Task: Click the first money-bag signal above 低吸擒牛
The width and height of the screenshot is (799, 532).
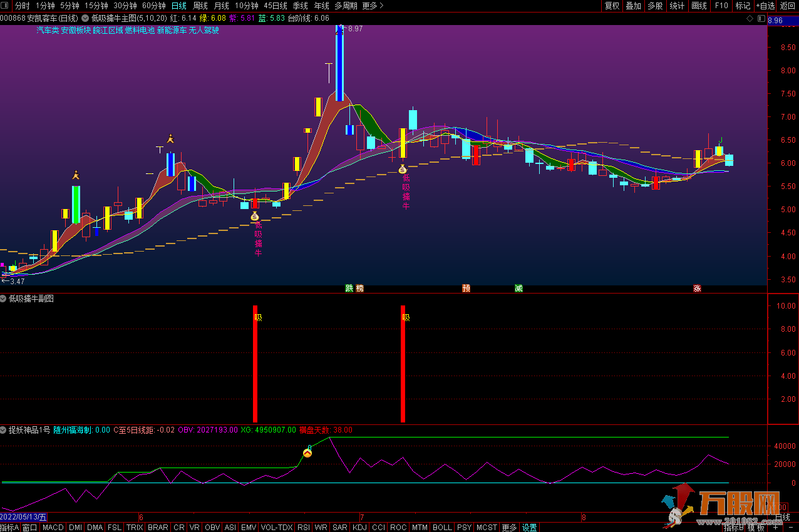Action: [255, 216]
